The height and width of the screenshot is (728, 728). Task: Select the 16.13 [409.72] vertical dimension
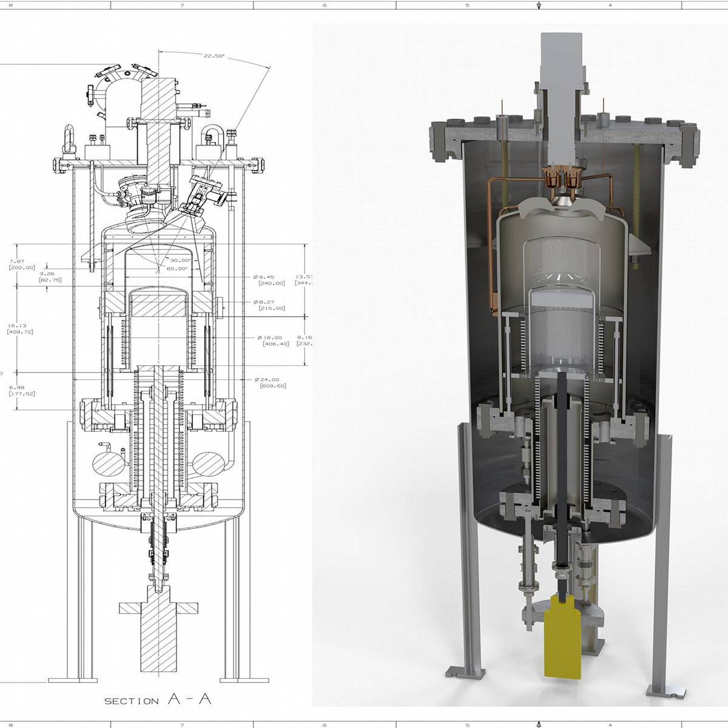click(18, 329)
